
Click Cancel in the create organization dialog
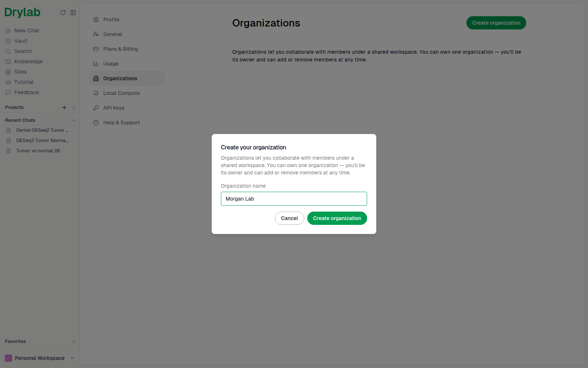290,218
